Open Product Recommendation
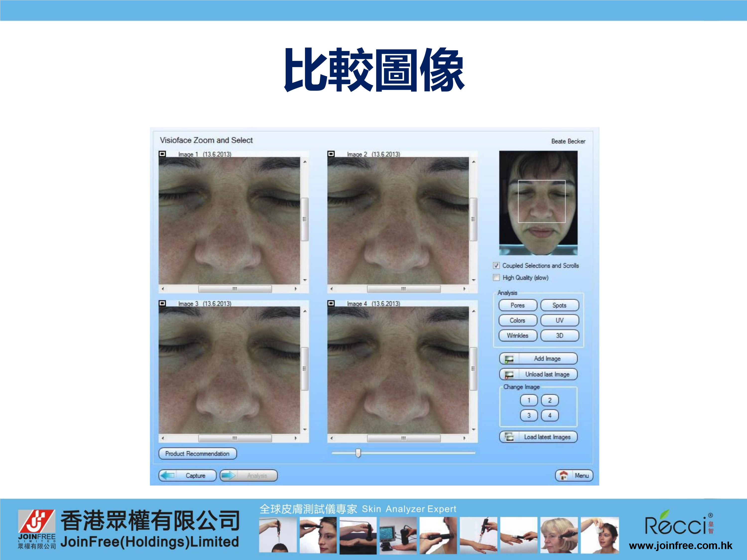 click(x=197, y=454)
